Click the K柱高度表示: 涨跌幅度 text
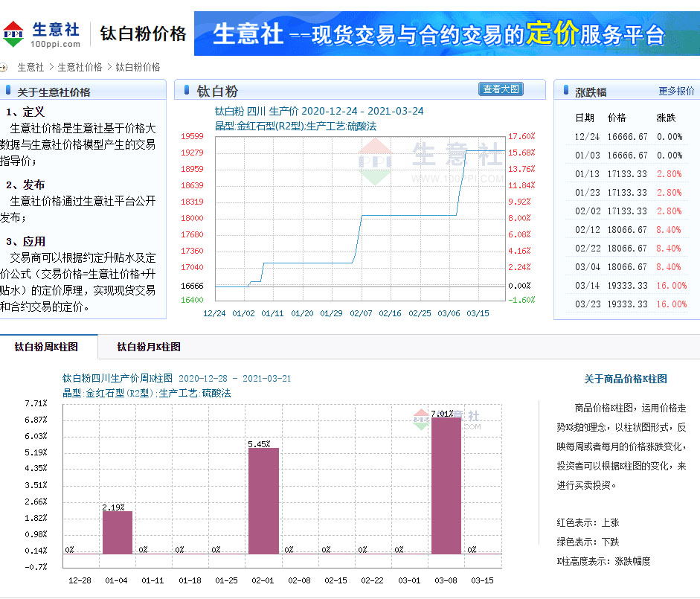700x599 pixels. 603,561
